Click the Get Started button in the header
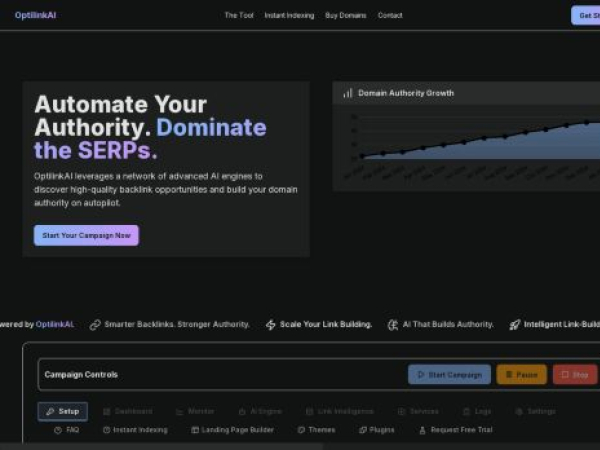The height and width of the screenshot is (450, 600). click(x=586, y=15)
